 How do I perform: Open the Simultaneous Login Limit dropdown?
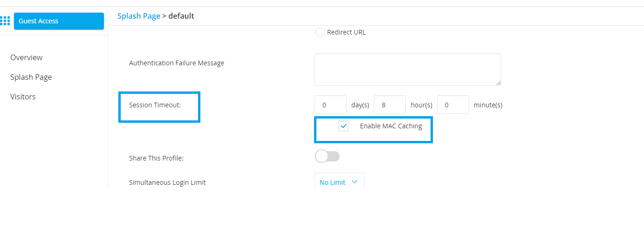click(x=339, y=182)
